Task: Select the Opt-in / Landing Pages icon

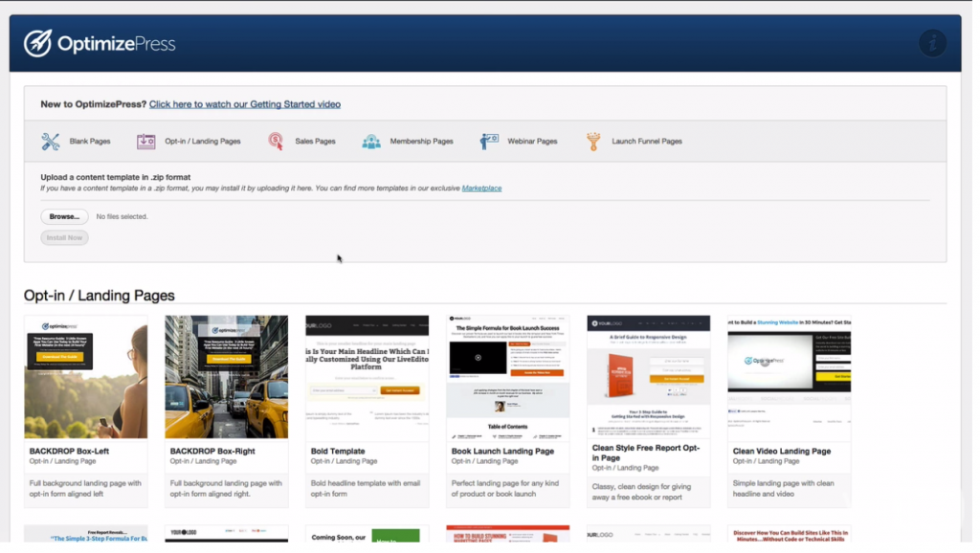Action: [x=146, y=140]
